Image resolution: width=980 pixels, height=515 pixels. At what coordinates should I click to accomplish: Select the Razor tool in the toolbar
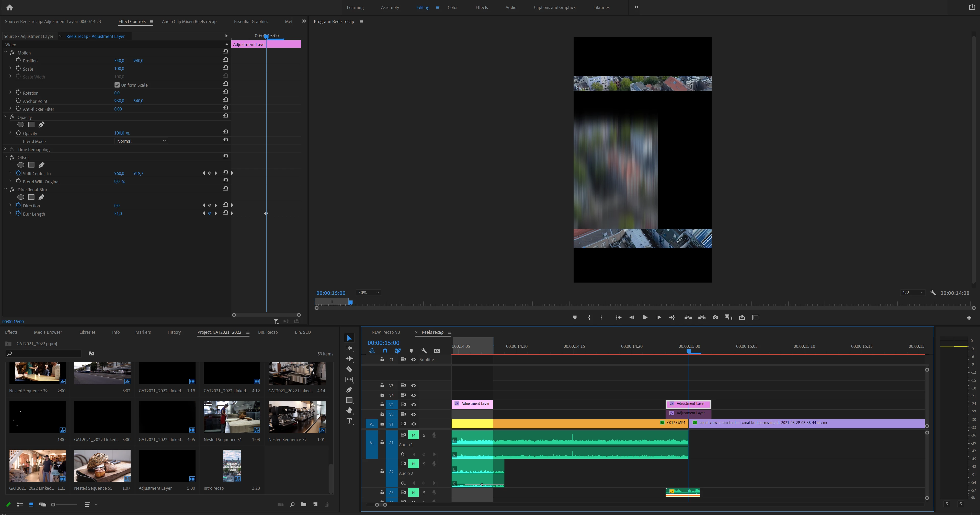(x=349, y=369)
